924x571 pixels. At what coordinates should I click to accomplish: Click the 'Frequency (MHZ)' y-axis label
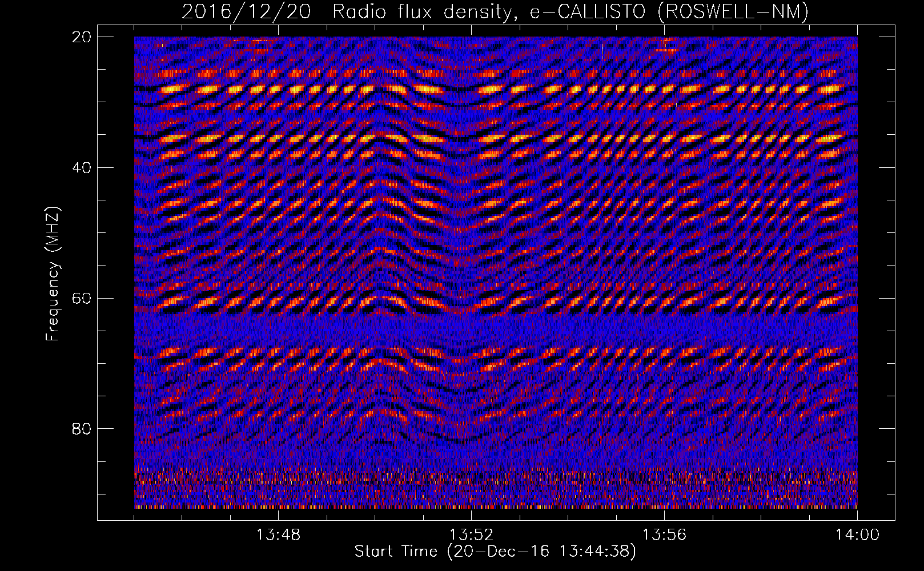point(53,274)
